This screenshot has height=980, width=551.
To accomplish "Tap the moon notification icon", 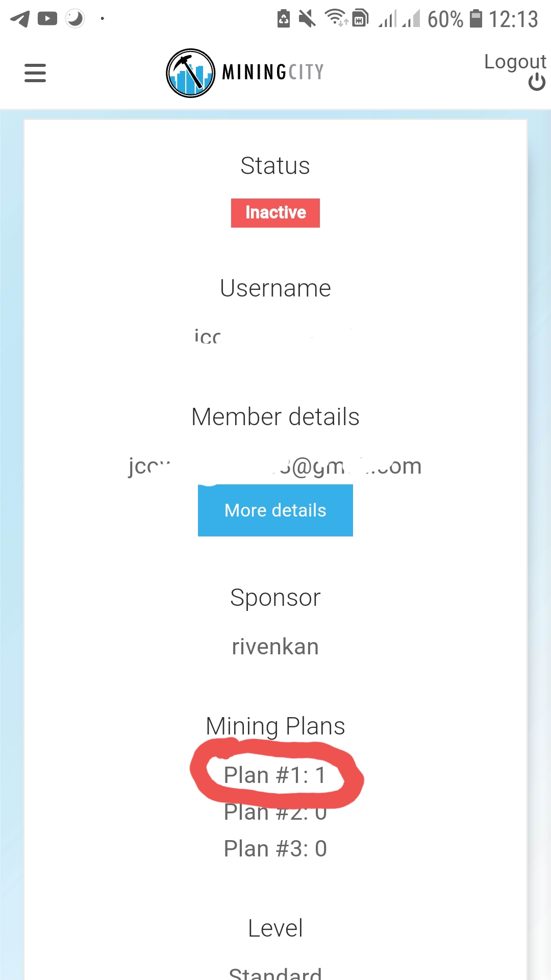I will click(75, 19).
